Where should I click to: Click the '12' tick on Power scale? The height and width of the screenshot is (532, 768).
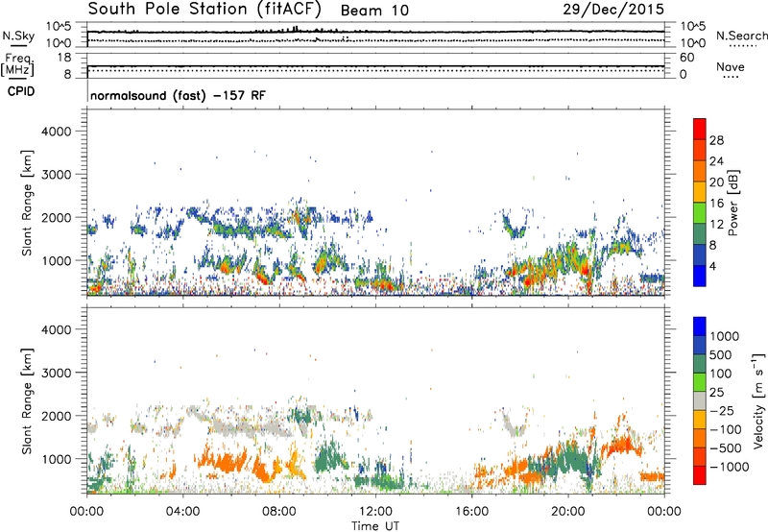(716, 225)
